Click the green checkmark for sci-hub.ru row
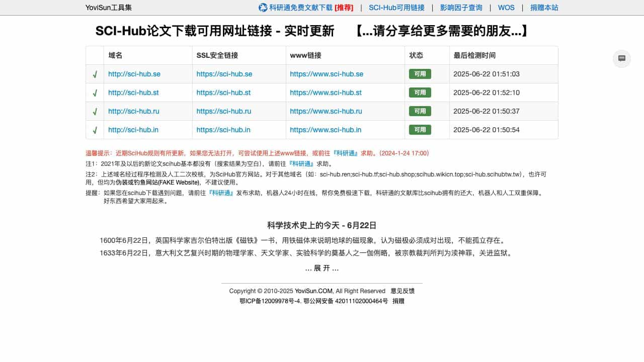 point(95,112)
